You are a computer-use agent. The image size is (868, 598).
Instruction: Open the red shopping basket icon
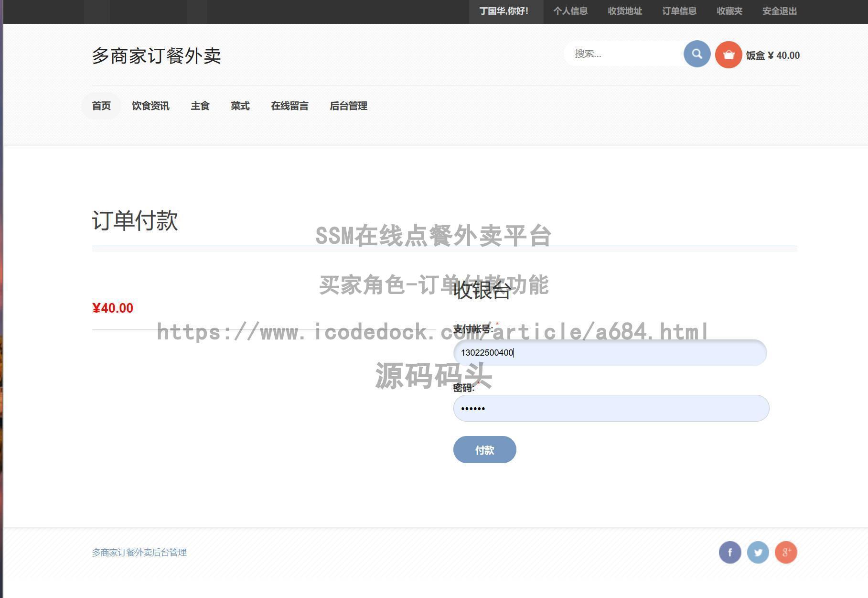click(x=728, y=55)
